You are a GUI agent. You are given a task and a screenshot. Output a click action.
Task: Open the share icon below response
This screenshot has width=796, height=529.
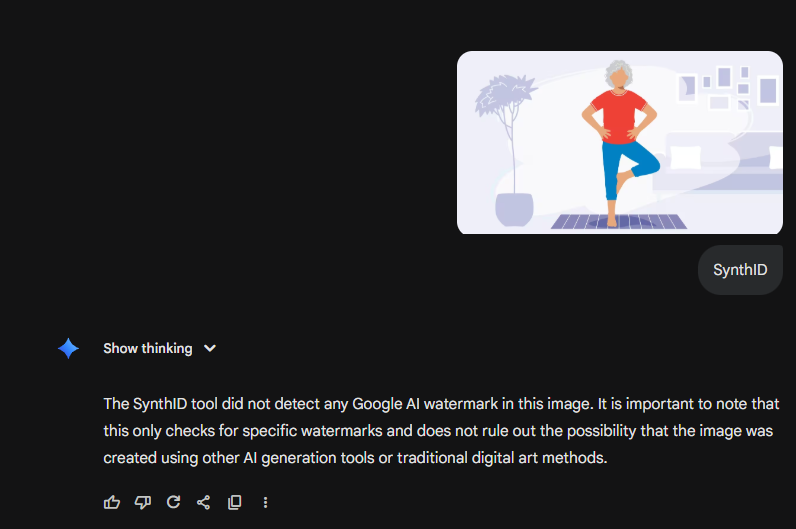(x=203, y=502)
